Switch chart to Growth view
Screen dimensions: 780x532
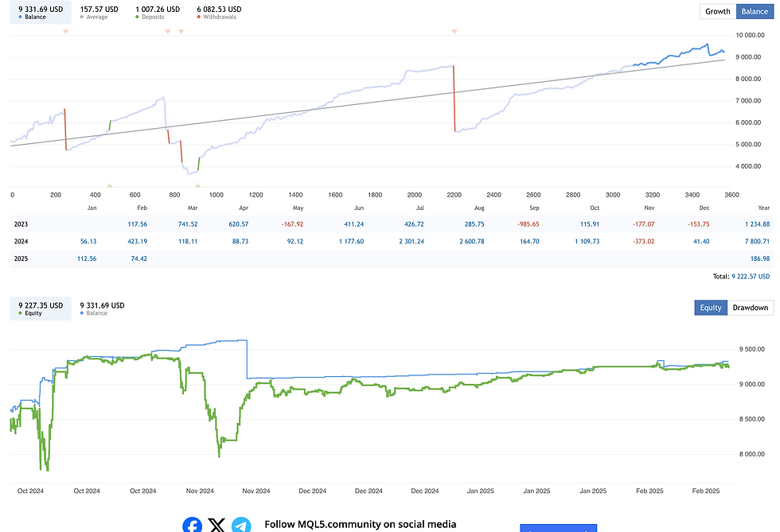point(717,11)
